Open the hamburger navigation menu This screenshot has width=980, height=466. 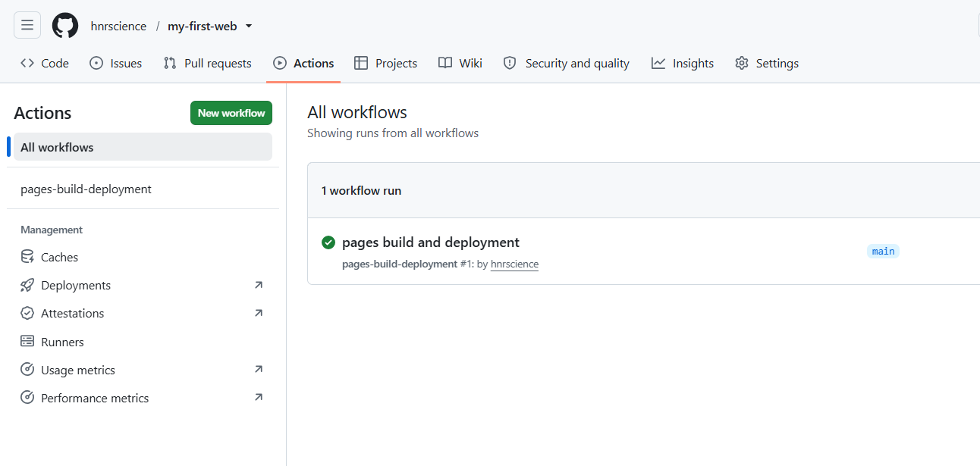pos(27,25)
